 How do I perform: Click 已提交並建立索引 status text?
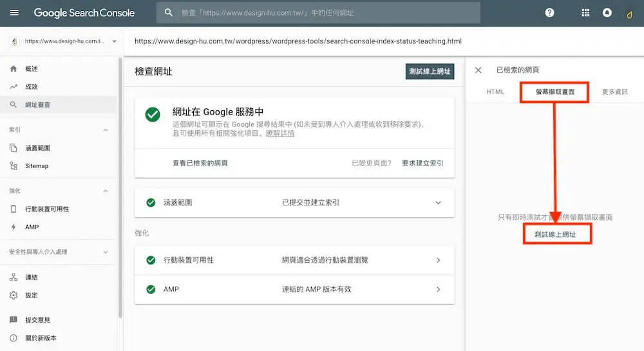[310, 202]
